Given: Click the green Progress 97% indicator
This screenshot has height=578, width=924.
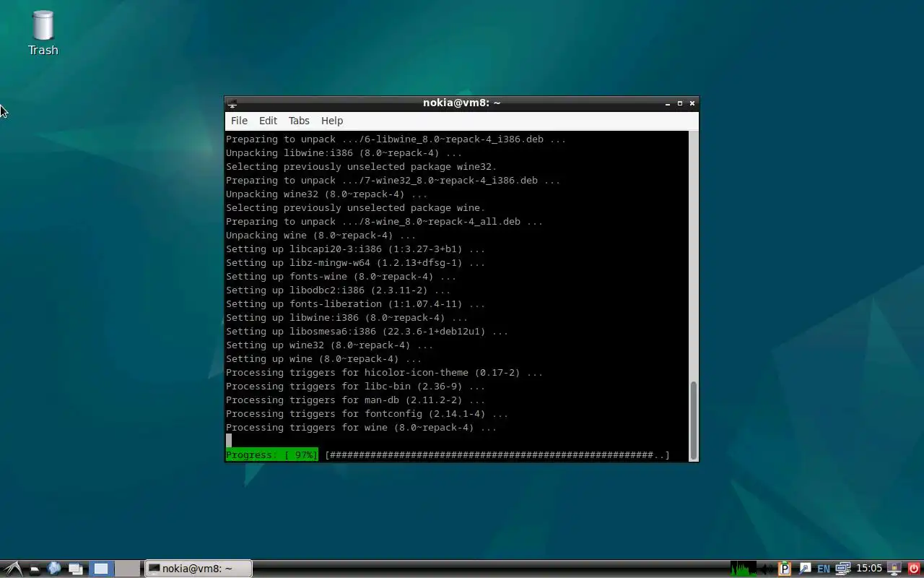Looking at the screenshot, I should 272,455.
